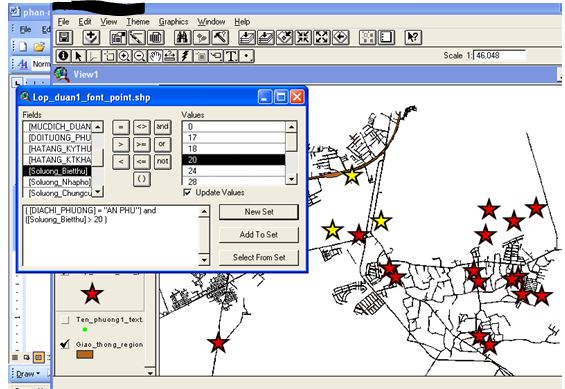Select the Hot Link lightning tool
The image size is (565, 389).
185,56
